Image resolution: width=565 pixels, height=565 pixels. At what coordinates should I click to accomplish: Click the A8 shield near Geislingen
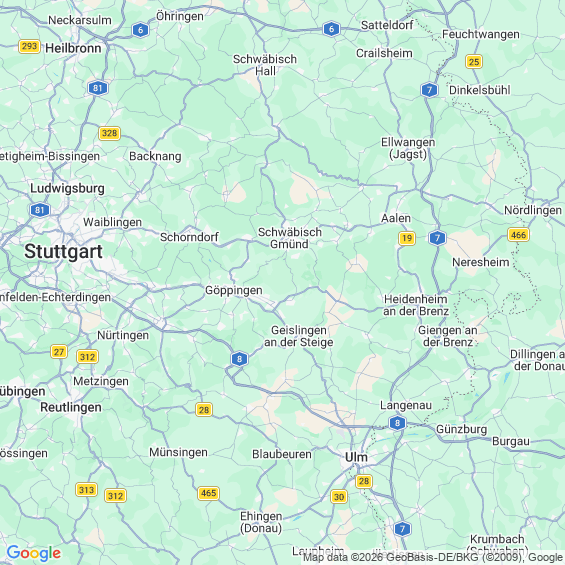(239, 359)
